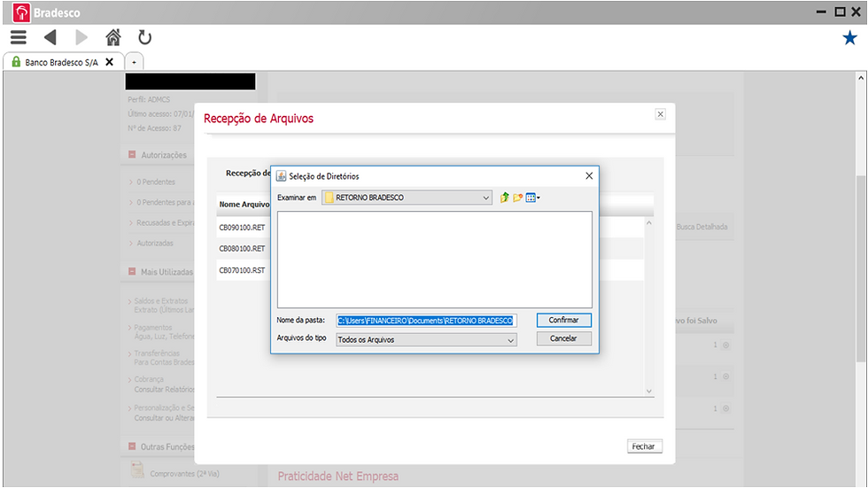Open the Arquivos do tipo dropdown

426,340
